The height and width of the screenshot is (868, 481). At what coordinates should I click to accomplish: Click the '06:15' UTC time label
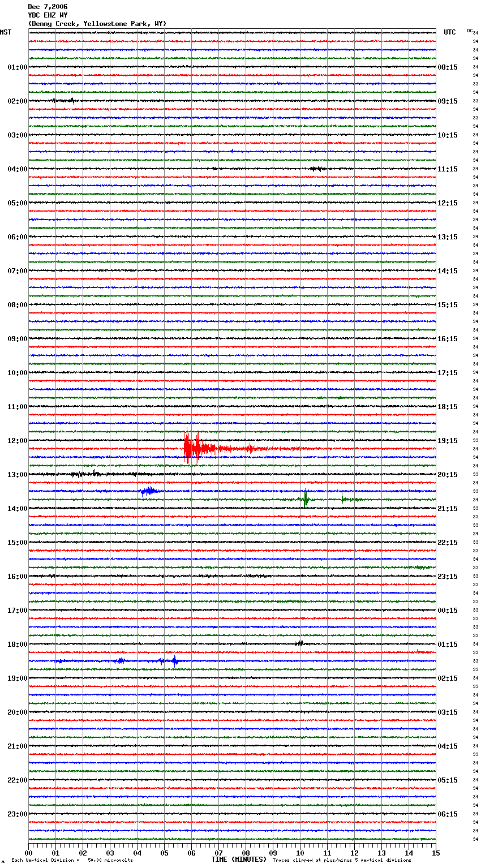tap(448, 814)
